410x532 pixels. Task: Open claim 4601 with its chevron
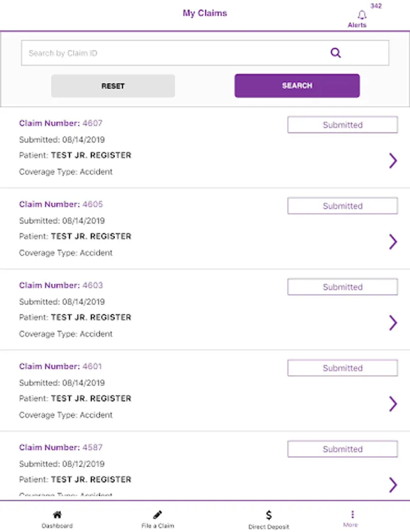coord(393,403)
